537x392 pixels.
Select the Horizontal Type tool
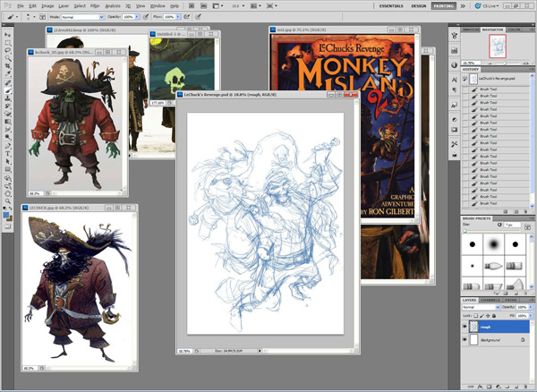click(x=7, y=154)
